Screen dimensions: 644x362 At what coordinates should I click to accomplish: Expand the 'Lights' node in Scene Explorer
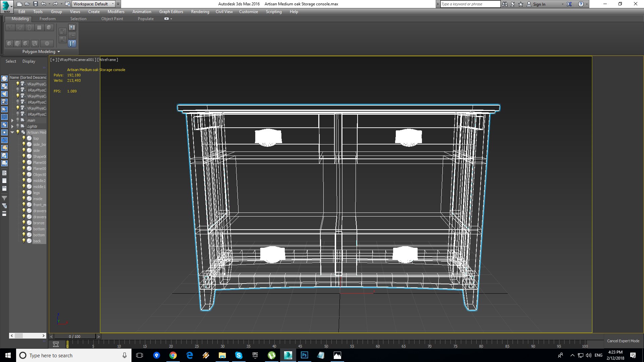point(12,126)
